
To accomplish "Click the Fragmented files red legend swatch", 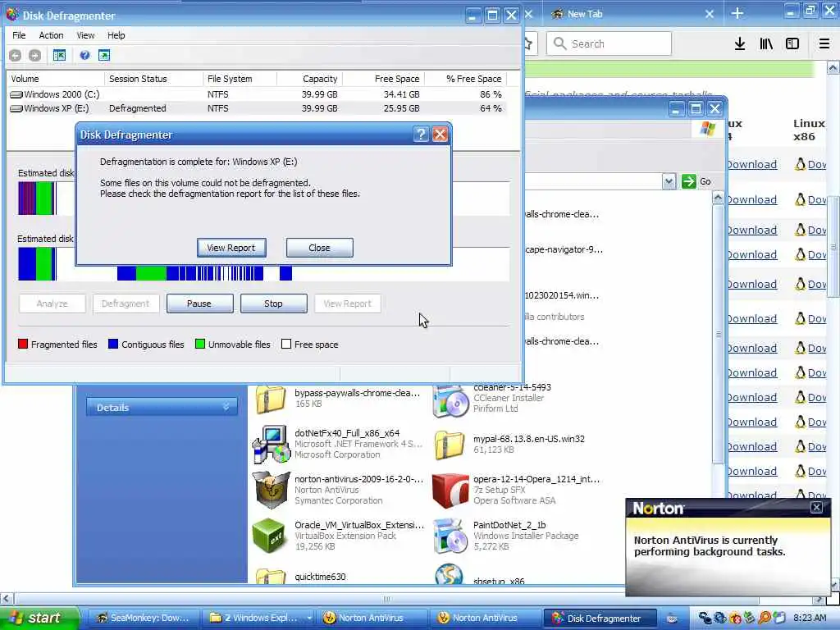I will [22, 344].
